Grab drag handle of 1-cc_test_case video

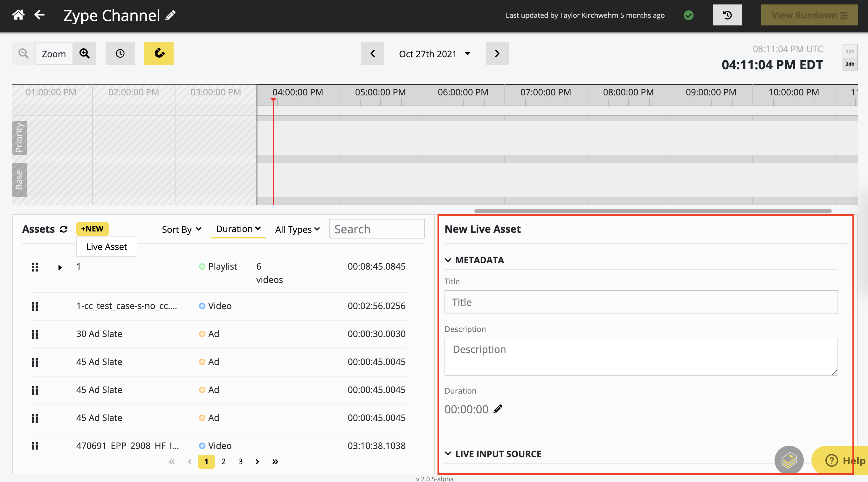[35, 306]
